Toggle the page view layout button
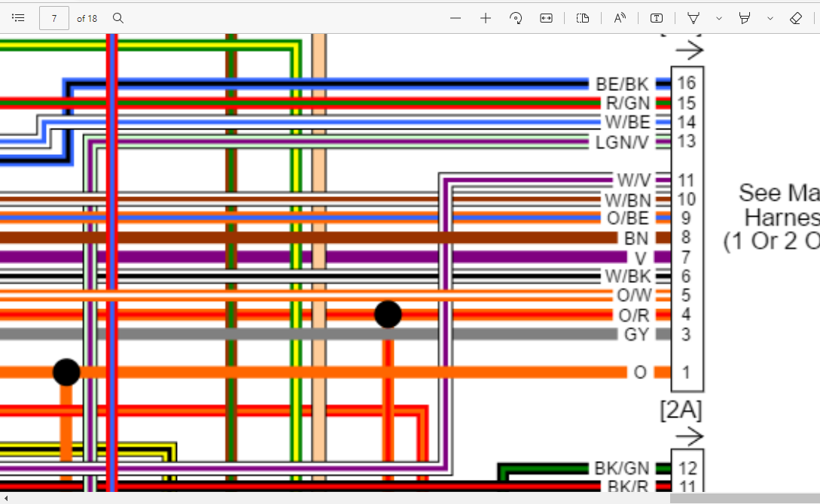 pos(583,18)
